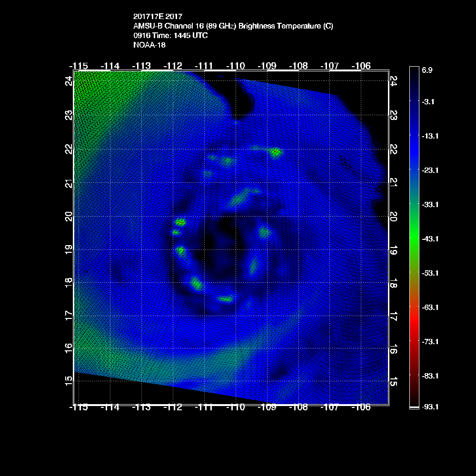Click the top-axis longitude label "-107"
Screen dimensions: 476x476
(330, 66)
